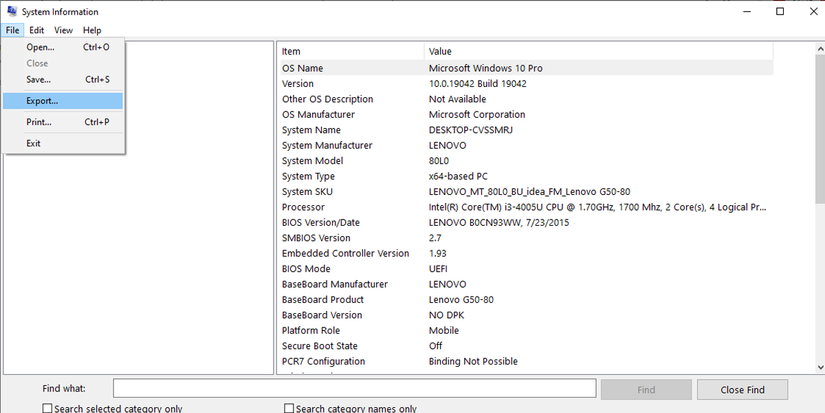Click value 10.0.19042 Build 19042

point(478,84)
